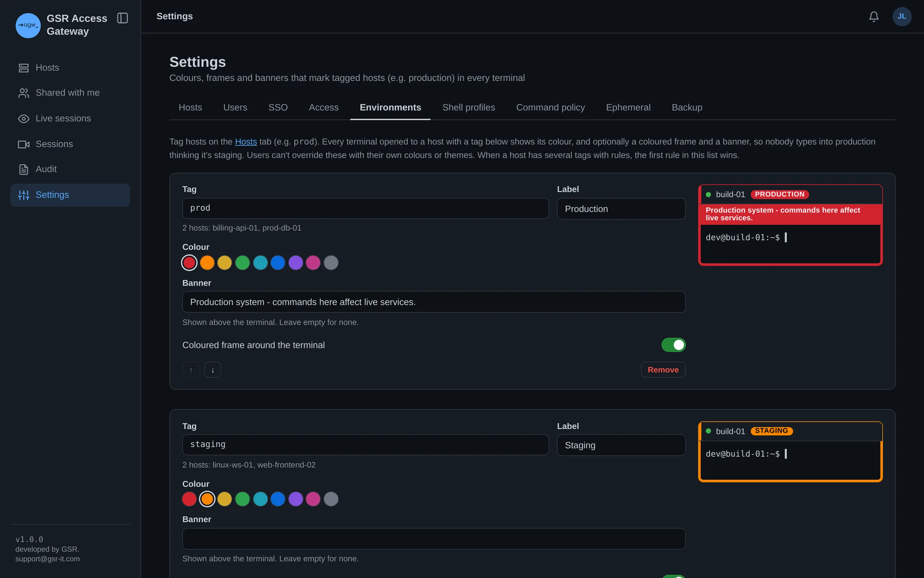Open the JL user avatar menu
924x578 pixels.
(x=902, y=17)
